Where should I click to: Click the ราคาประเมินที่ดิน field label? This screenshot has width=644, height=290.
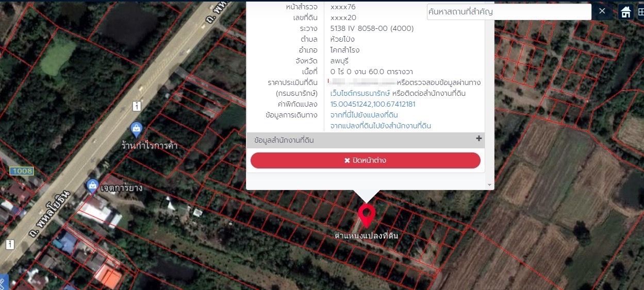[x=293, y=82]
